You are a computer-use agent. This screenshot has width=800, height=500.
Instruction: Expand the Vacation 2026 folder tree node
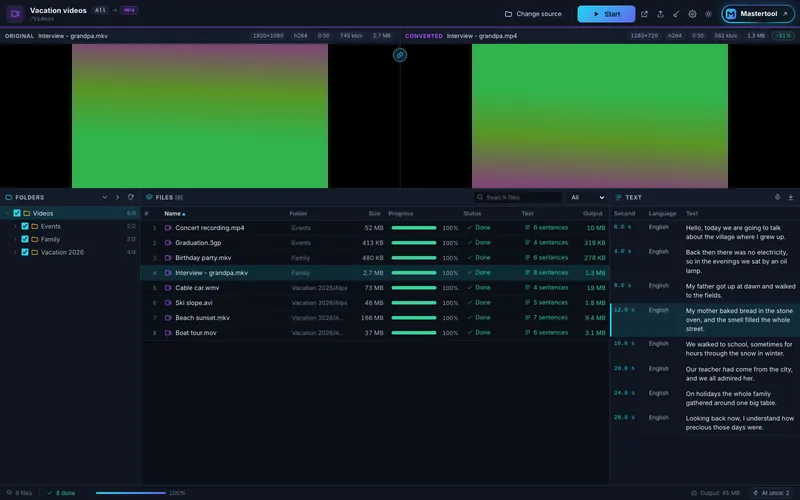[15, 252]
